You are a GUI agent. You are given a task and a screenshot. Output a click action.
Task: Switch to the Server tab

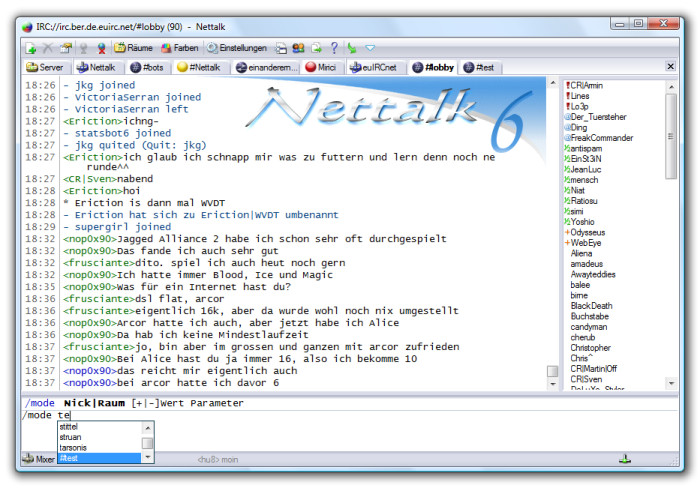coord(45,67)
